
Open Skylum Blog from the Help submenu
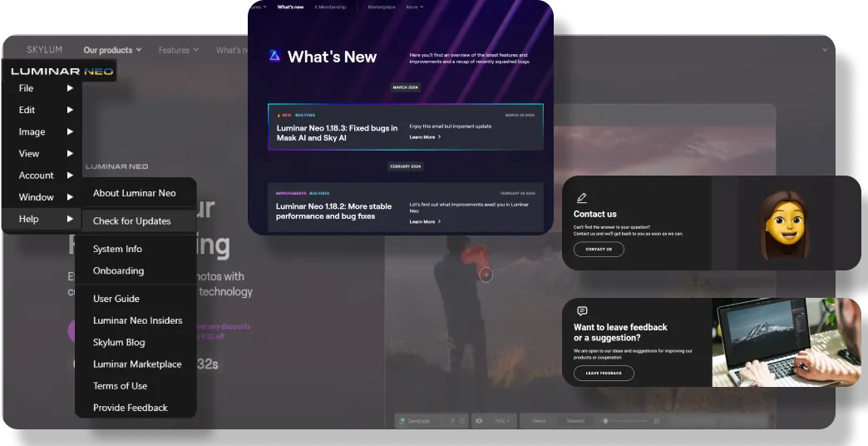pos(119,342)
